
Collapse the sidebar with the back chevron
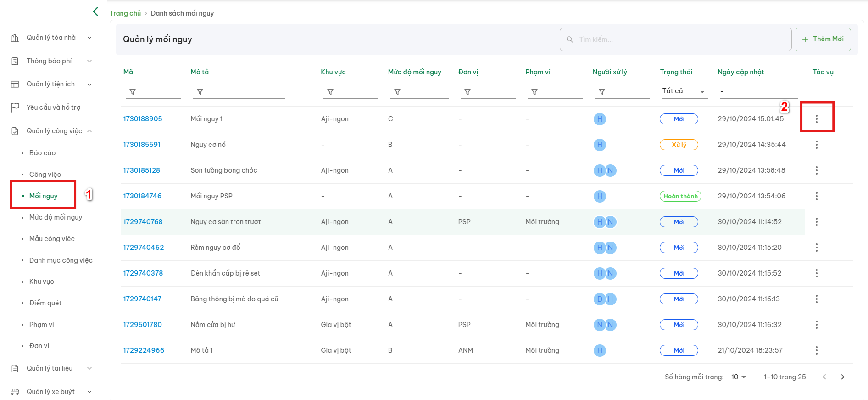click(95, 11)
